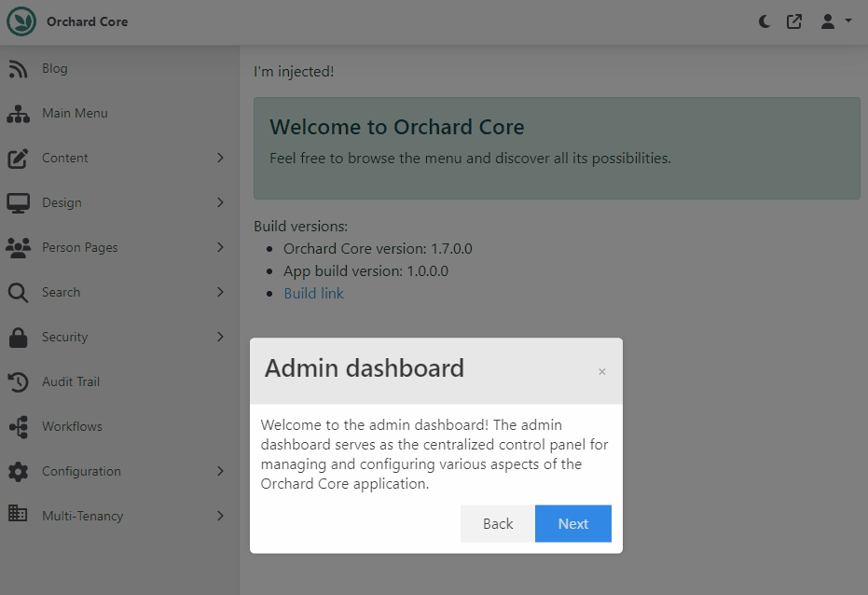Image resolution: width=868 pixels, height=595 pixels.
Task: Expand the Search submenu chevron
Action: point(220,292)
